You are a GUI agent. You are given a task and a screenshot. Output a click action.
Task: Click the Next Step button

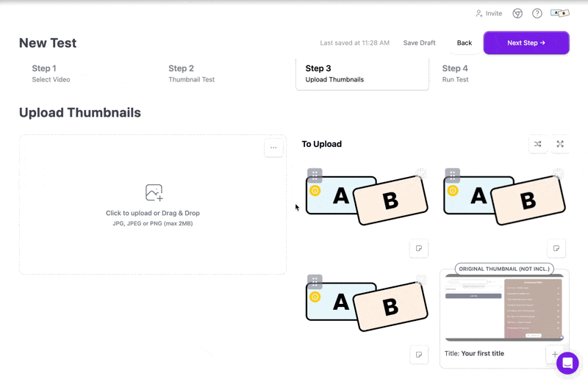click(x=526, y=43)
